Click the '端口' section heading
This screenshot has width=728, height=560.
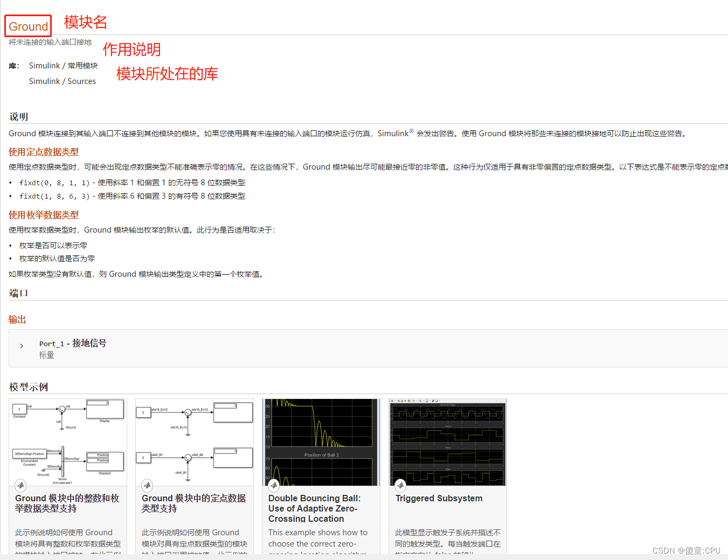click(x=19, y=293)
